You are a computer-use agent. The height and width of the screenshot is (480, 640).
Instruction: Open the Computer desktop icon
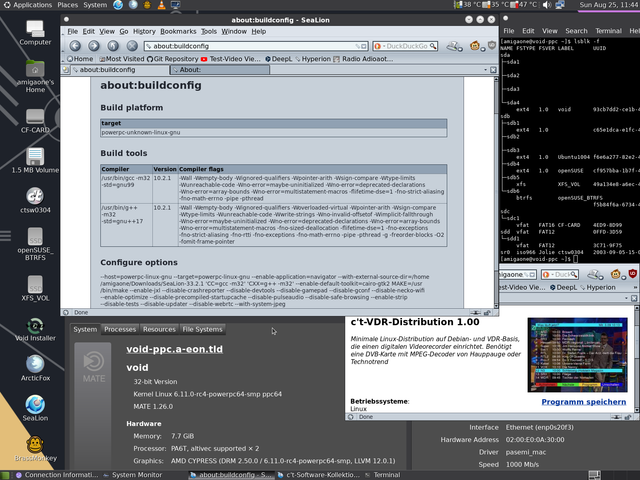pyautogui.click(x=35, y=33)
